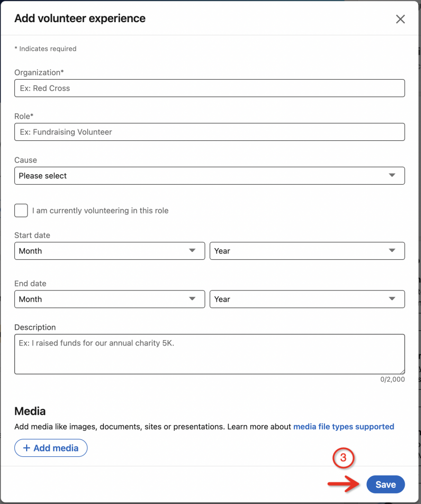The height and width of the screenshot is (504, 421).
Task: Click the 'I am currently volunteering' label text
Action: point(100,211)
